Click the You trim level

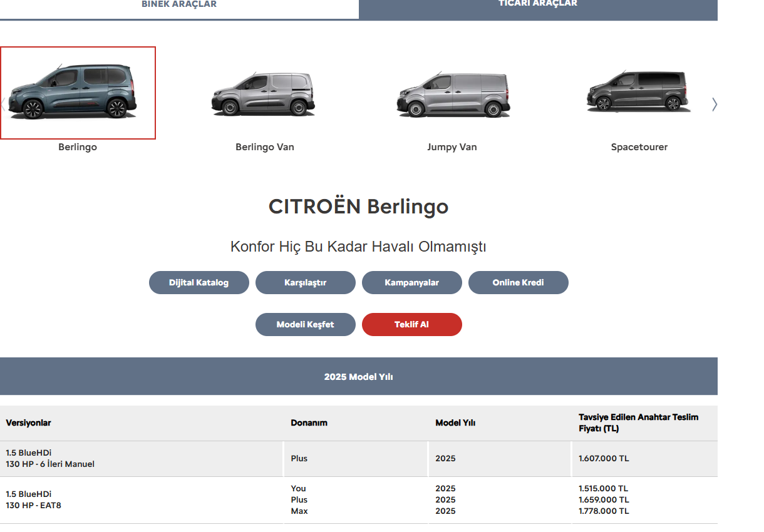[x=298, y=489]
